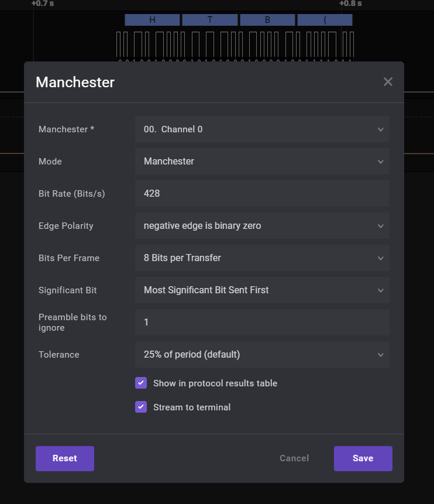Image resolution: width=434 pixels, height=504 pixels.
Task: Select the decoded frame labeled H
Action: pos(151,19)
